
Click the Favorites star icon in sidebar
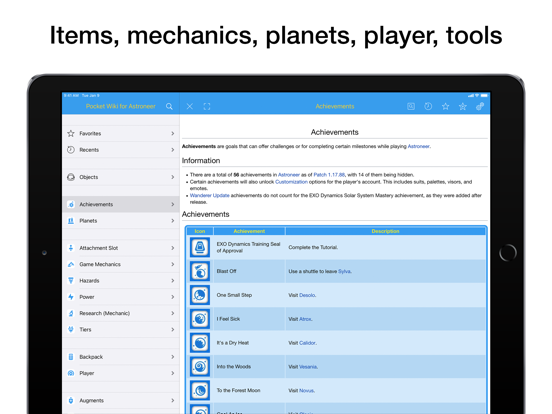pyautogui.click(x=71, y=133)
